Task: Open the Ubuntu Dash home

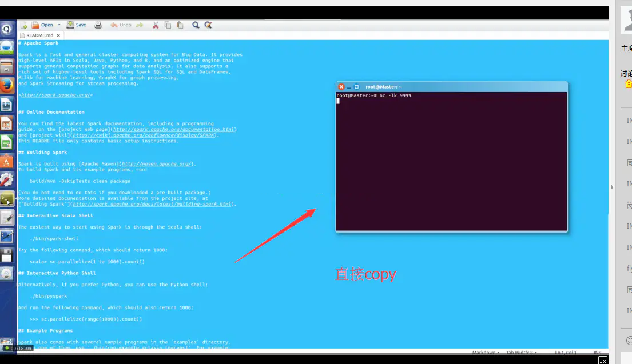Action: pos(6,29)
